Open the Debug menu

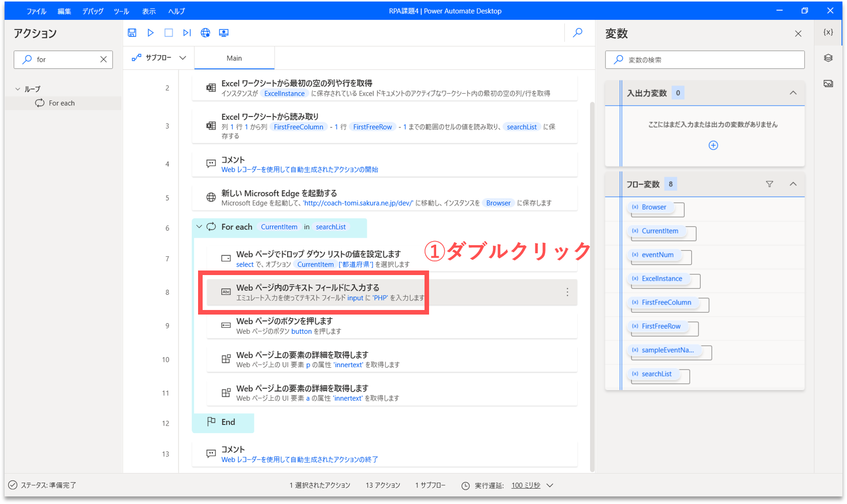pyautogui.click(x=93, y=11)
